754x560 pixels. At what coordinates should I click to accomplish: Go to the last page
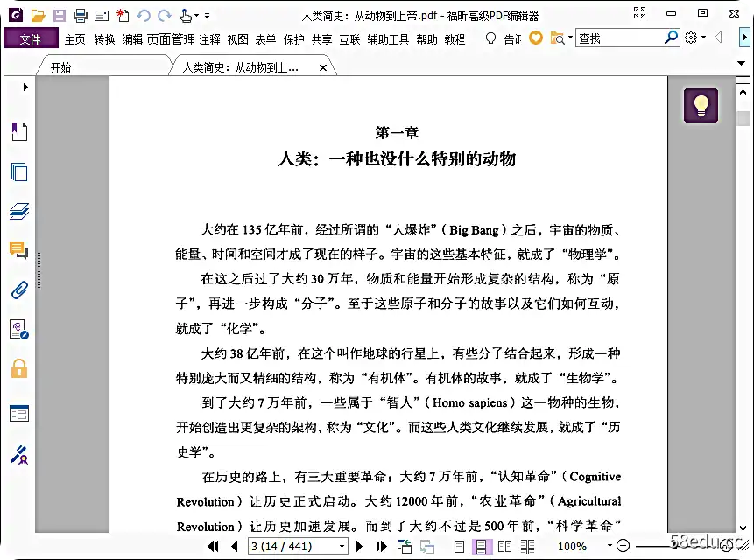click(381, 546)
